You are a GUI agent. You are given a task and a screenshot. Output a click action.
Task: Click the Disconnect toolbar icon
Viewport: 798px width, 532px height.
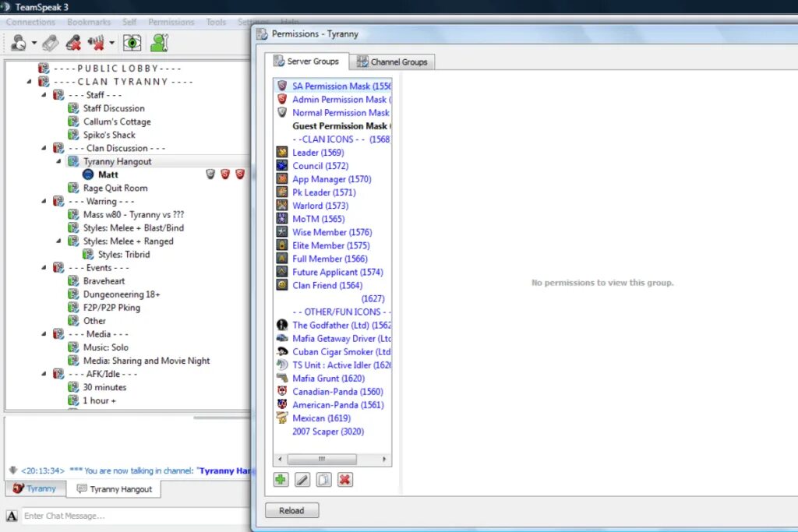(73, 44)
